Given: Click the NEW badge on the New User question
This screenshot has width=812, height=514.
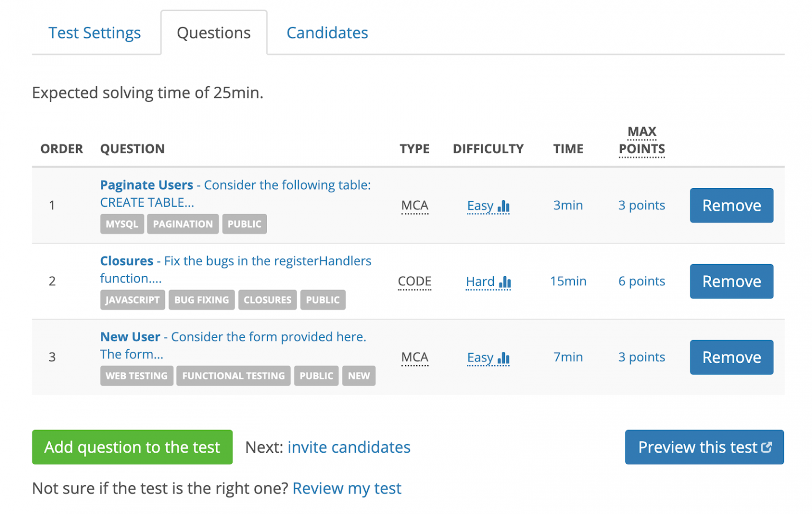Looking at the screenshot, I should click(x=359, y=376).
